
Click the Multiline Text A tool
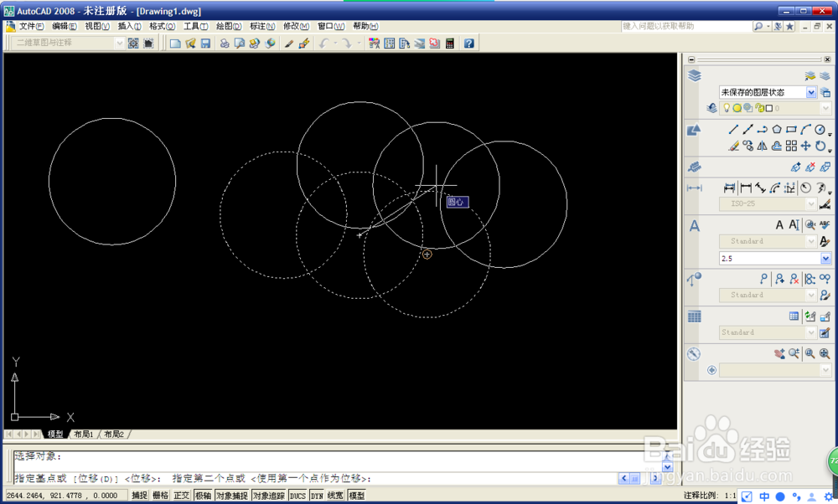[x=779, y=225]
